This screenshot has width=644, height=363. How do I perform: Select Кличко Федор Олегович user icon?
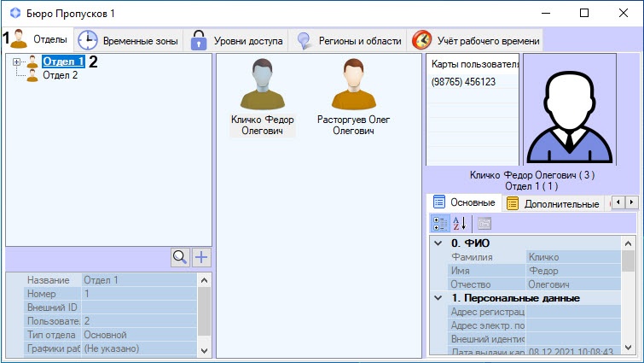pyautogui.click(x=262, y=85)
